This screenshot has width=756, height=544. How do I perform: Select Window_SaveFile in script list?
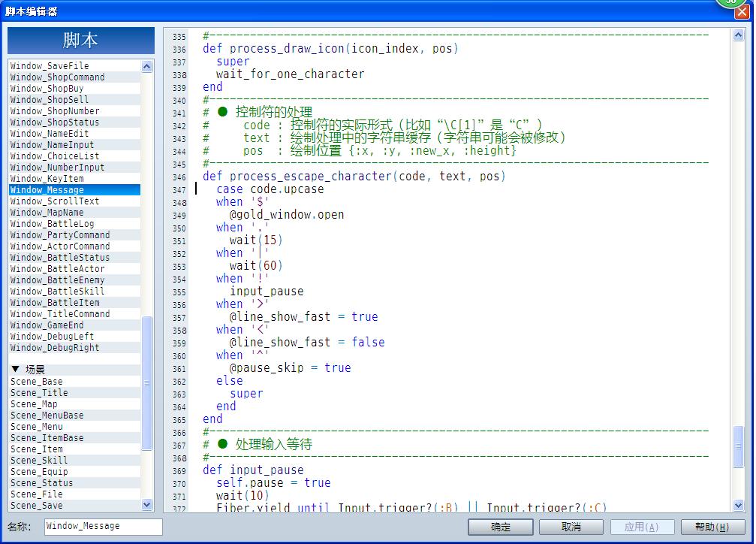[75, 66]
